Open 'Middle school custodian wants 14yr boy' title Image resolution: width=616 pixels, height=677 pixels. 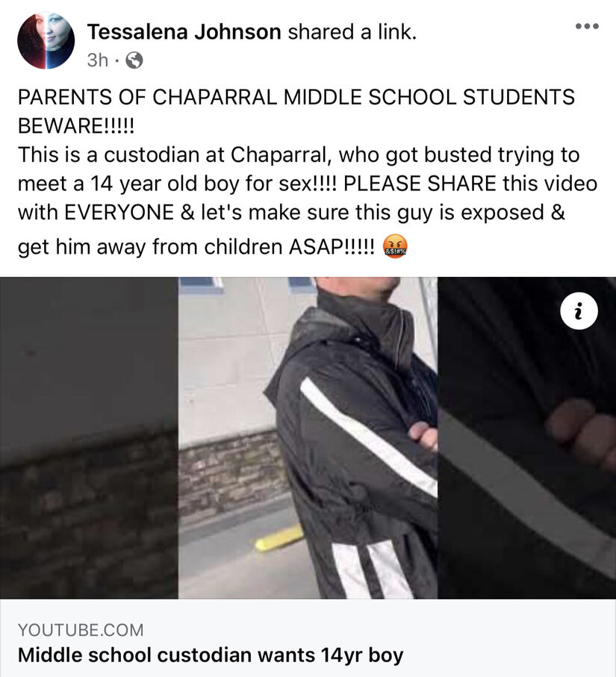211,655
